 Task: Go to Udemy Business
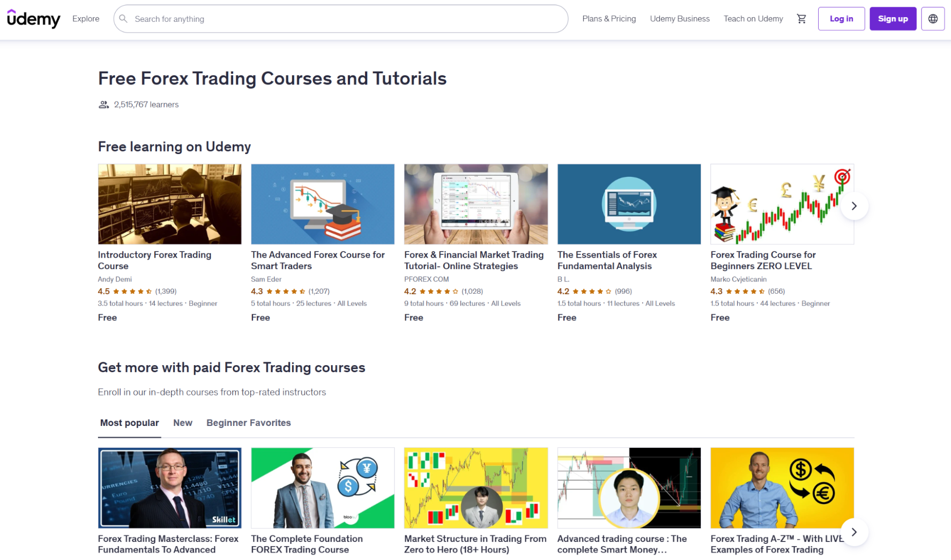click(679, 19)
